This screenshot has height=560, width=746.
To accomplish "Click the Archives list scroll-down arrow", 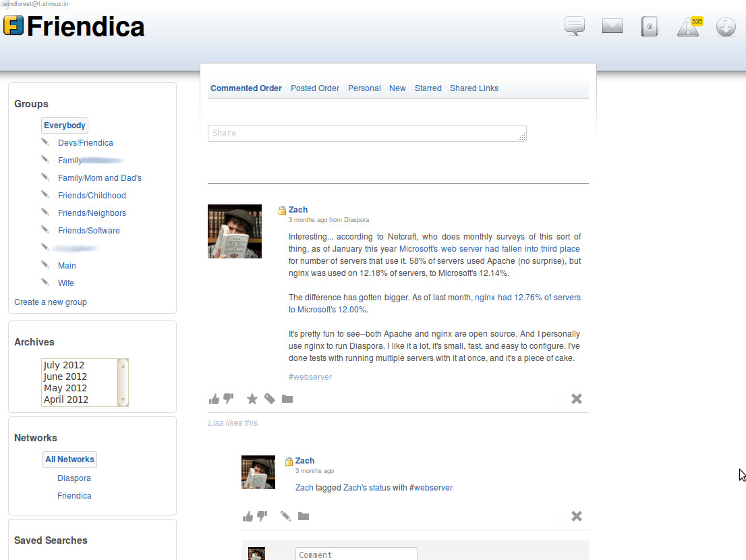I will [123, 399].
